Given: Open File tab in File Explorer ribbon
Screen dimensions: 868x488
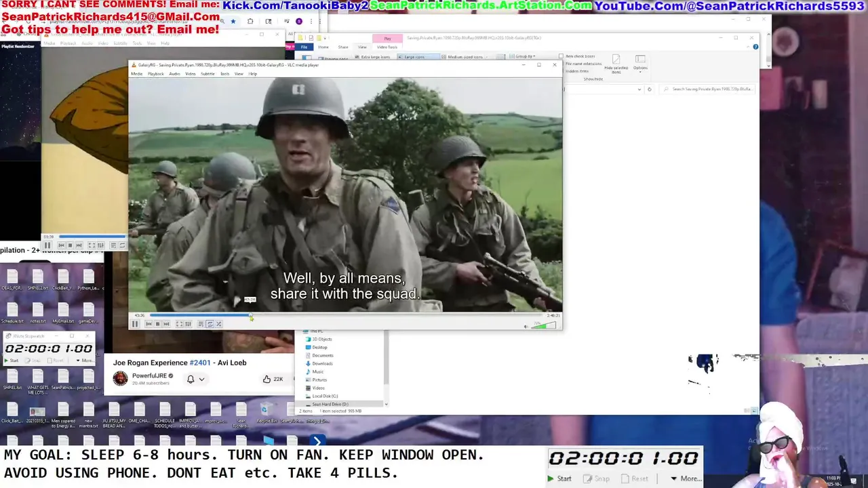Looking at the screenshot, I should click(304, 47).
